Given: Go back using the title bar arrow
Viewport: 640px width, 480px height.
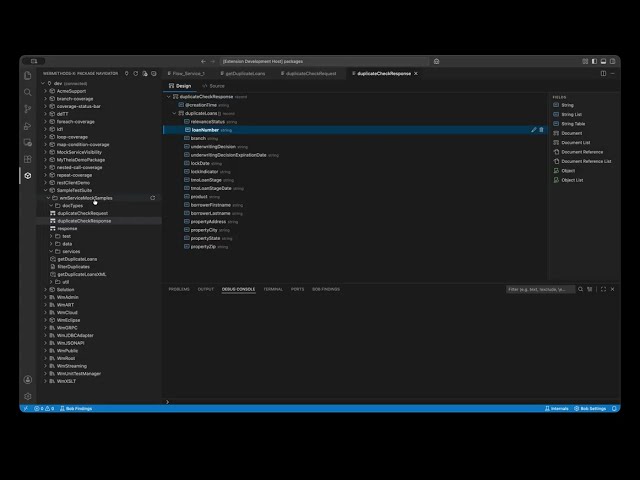Looking at the screenshot, I should [x=203, y=61].
